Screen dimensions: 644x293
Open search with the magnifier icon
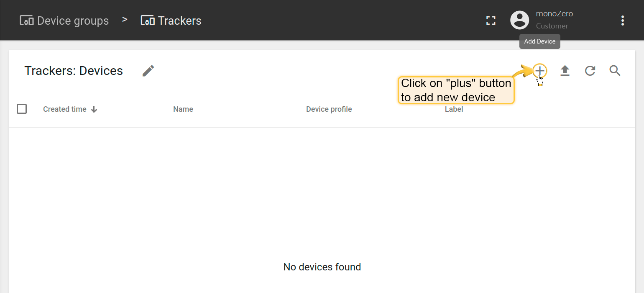coord(615,71)
